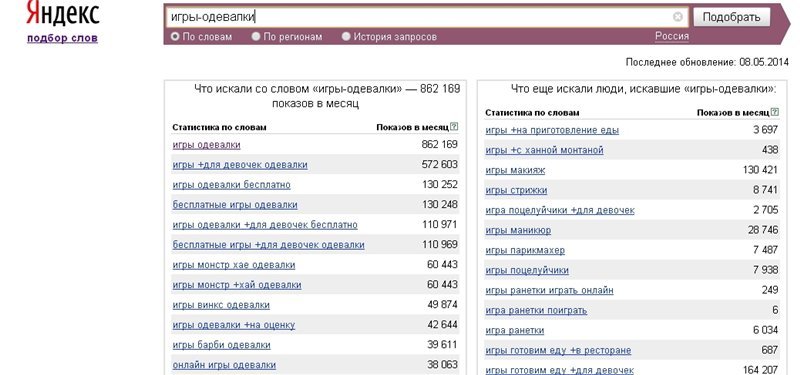The width and height of the screenshot is (800, 375).
Task: Click the Подобрать button
Action: pos(732,17)
